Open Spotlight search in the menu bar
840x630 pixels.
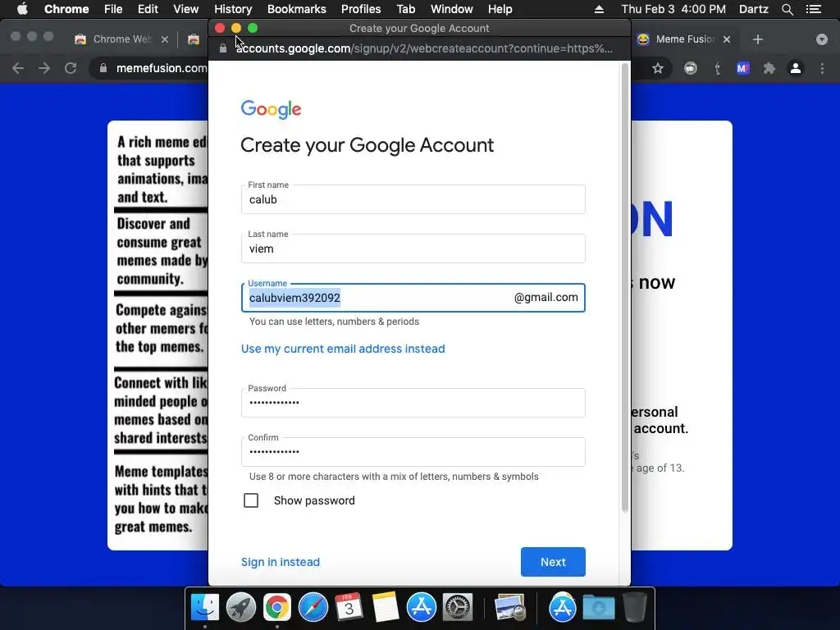787,9
